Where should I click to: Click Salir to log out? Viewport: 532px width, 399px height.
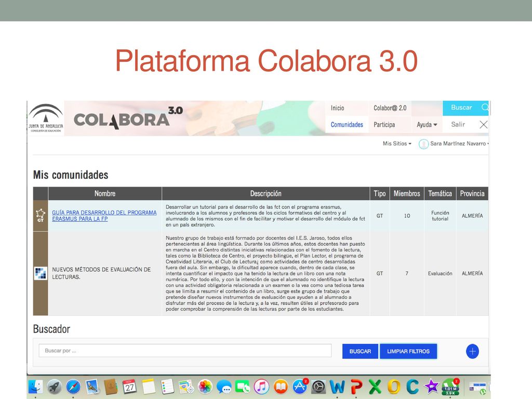point(458,125)
